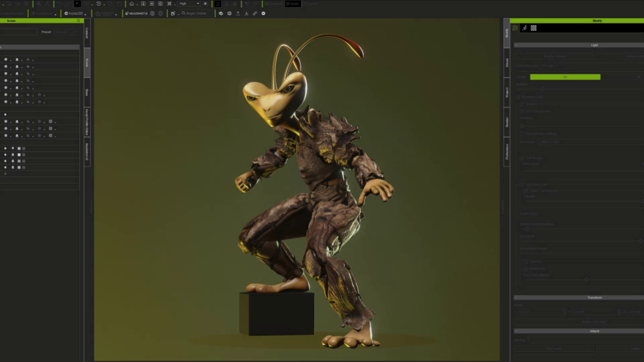The height and width of the screenshot is (362, 644).
Task: Open the Preference tab
Action: 507,152
